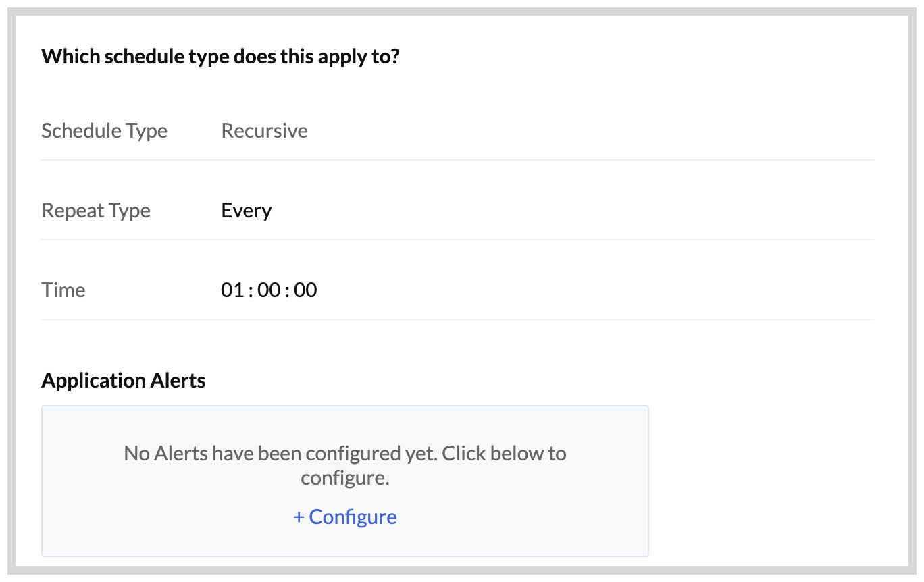The height and width of the screenshot is (582, 924).
Task: Click the Every repeat type value
Action: tap(246, 211)
